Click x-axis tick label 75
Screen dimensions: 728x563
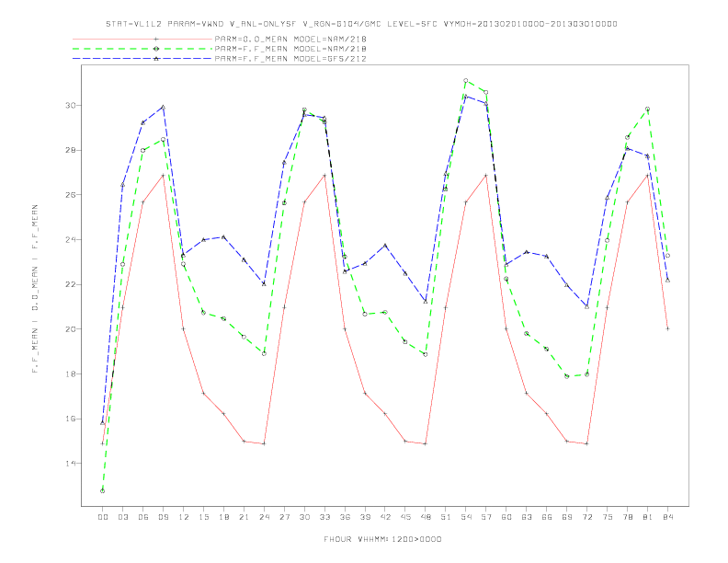608,517
